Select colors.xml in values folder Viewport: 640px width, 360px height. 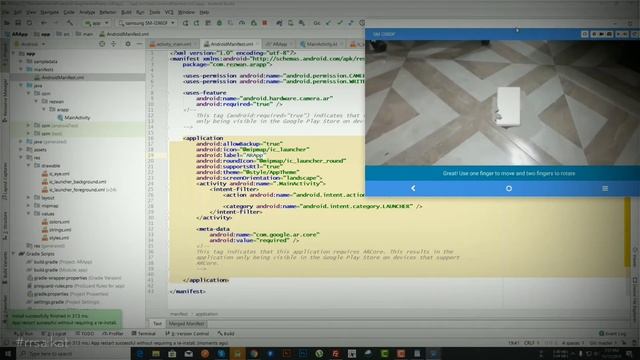tap(56, 222)
